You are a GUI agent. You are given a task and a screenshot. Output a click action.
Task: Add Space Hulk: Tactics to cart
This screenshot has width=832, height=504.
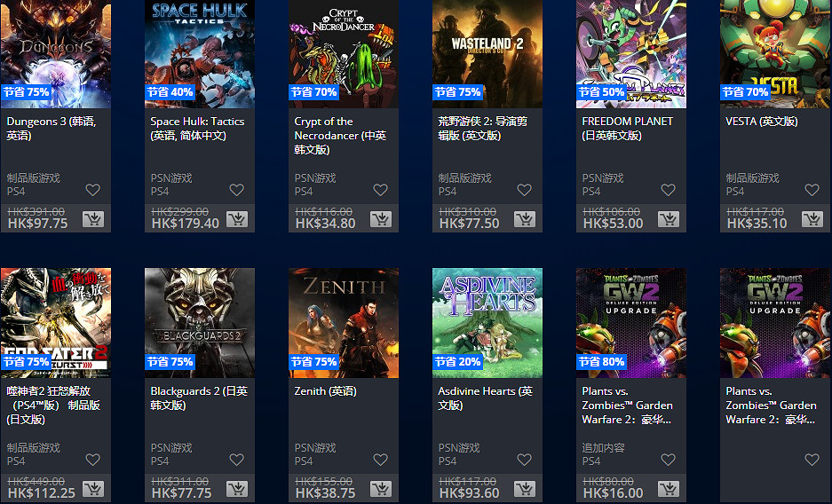tap(237, 219)
